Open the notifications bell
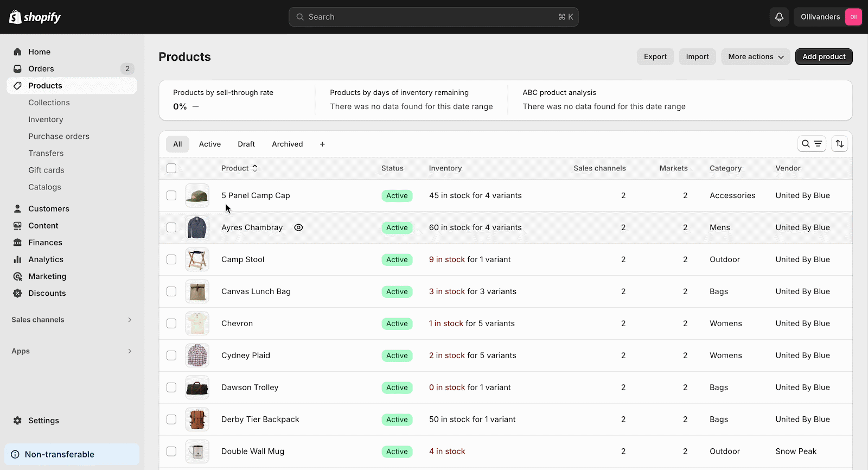 779,17
